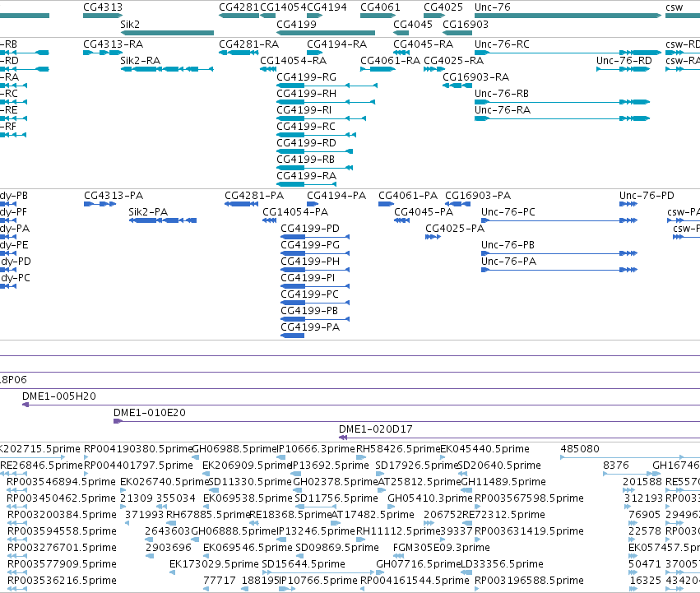The image size is (700, 593).
Task: Select transcript CG4045-RA
Action: point(424,44)
